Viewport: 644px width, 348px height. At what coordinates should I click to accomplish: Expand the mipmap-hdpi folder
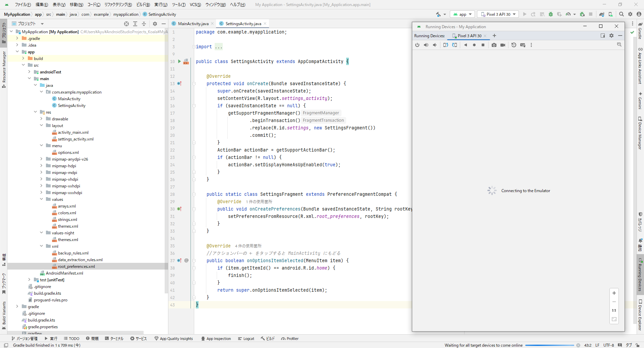(42, 166)
